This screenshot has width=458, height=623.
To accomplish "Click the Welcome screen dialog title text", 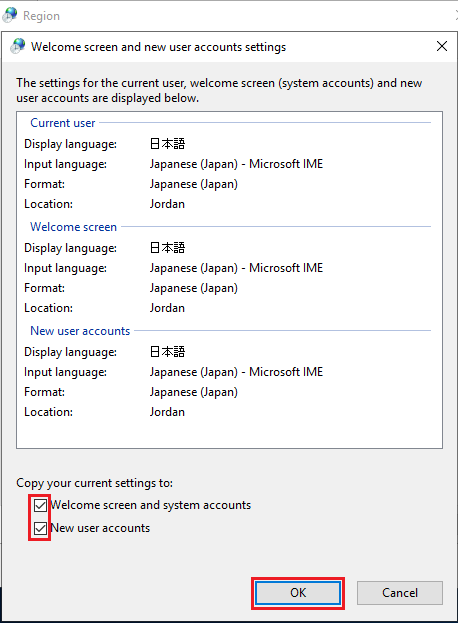I will tap(158, 47).
